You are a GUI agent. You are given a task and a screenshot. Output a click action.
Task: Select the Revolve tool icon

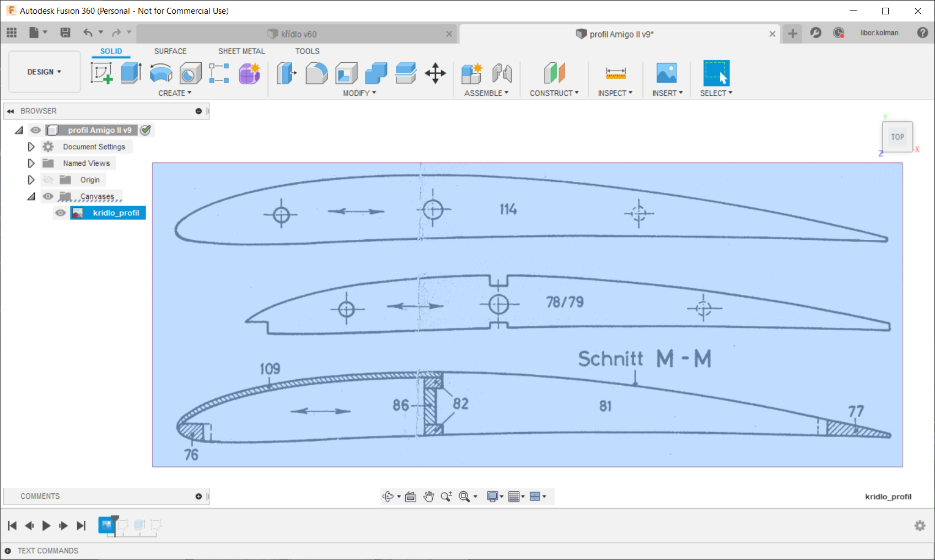coord(161,73)
